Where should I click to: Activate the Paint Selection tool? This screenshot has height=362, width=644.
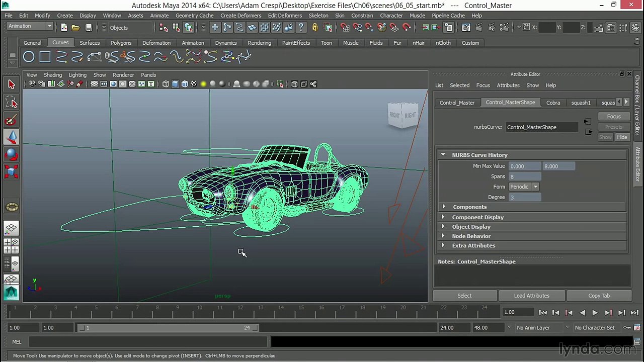(x=12, y=120)
